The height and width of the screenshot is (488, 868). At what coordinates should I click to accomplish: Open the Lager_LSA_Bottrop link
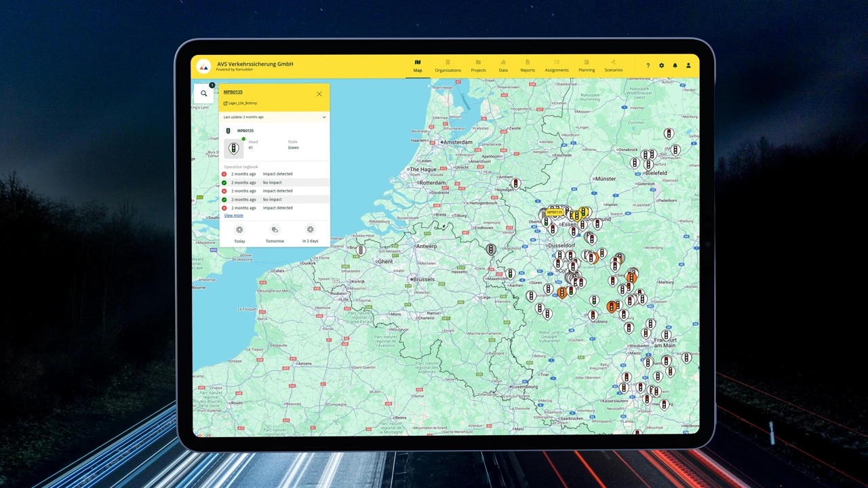pyautogui.click(x=241, y=103)
